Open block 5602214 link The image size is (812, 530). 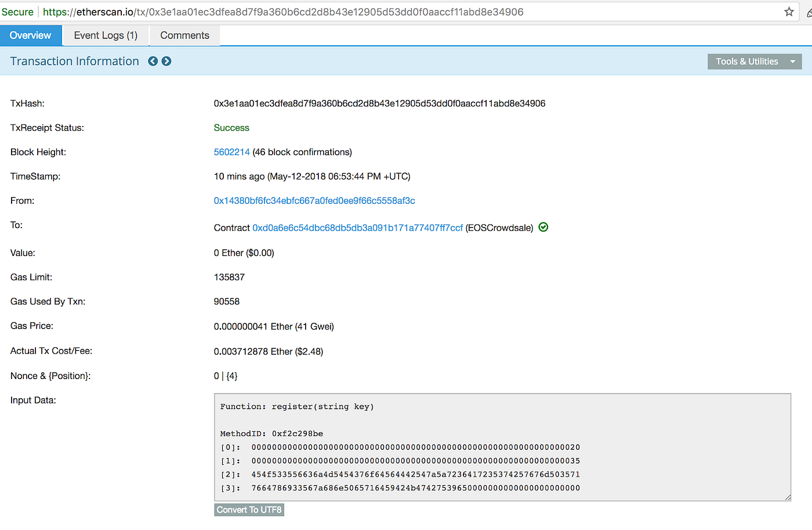(232, 152)
